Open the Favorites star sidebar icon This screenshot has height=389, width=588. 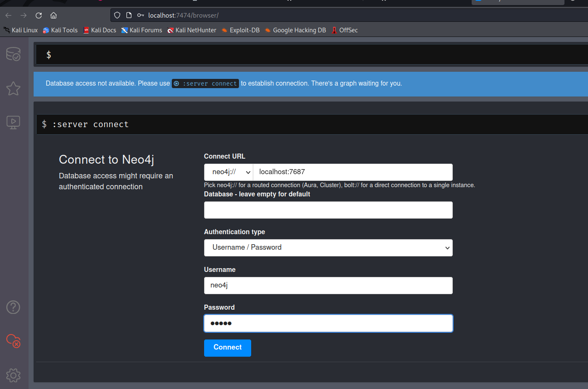coord(13,88)
